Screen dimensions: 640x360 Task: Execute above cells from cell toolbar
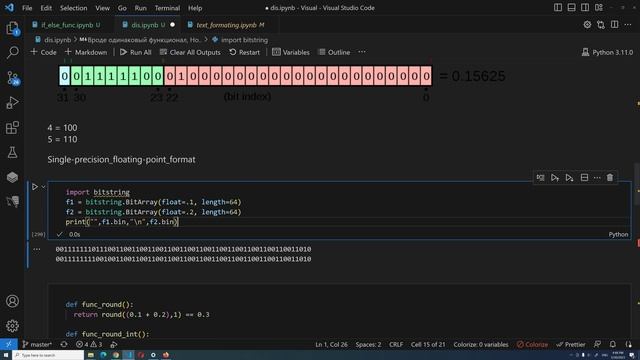tap(555, 178)
